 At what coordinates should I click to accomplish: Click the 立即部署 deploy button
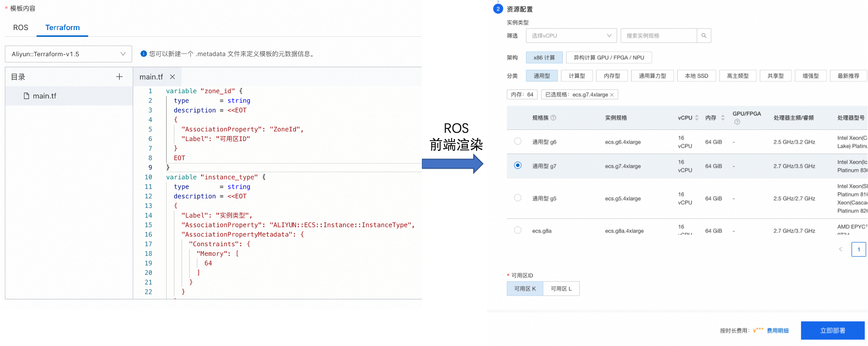(833, 330)
